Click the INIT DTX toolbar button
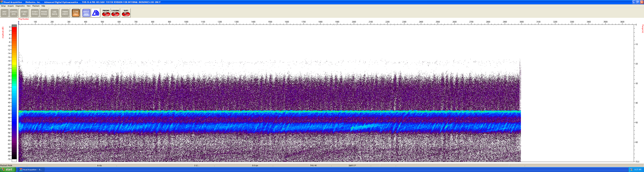Image resolution: width=644 pixels, height=172 pixels. point(5,13)
